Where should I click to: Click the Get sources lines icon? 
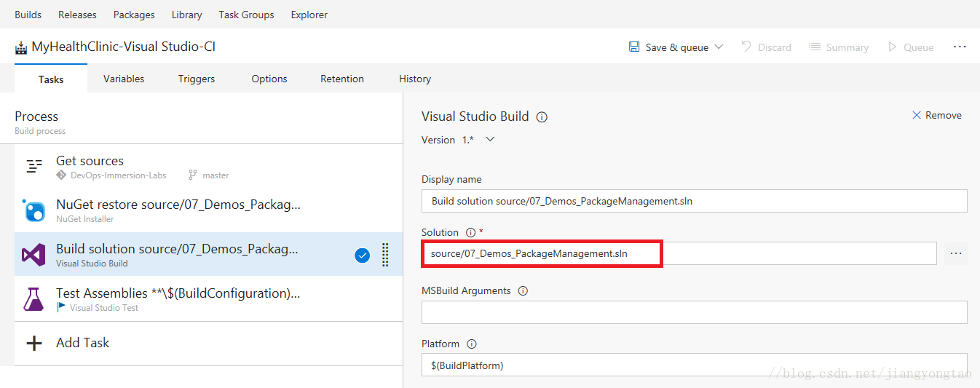(x=33, y=166)
